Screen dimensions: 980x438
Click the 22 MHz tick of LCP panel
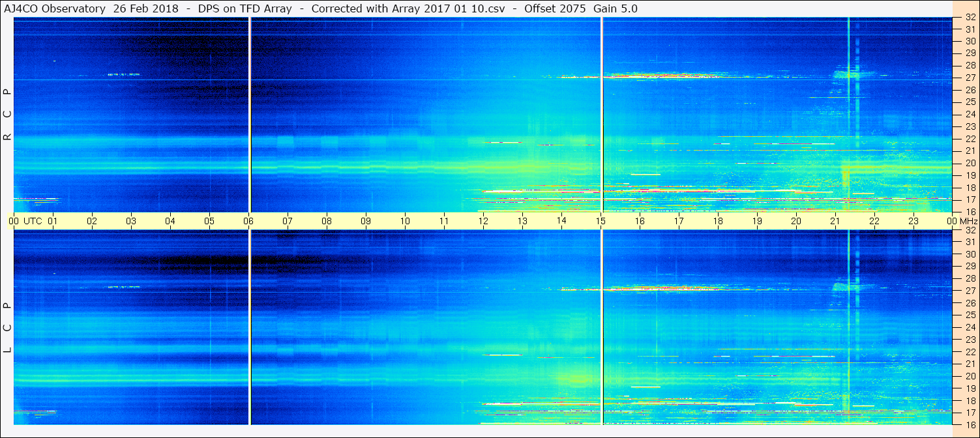coord(970,351)
